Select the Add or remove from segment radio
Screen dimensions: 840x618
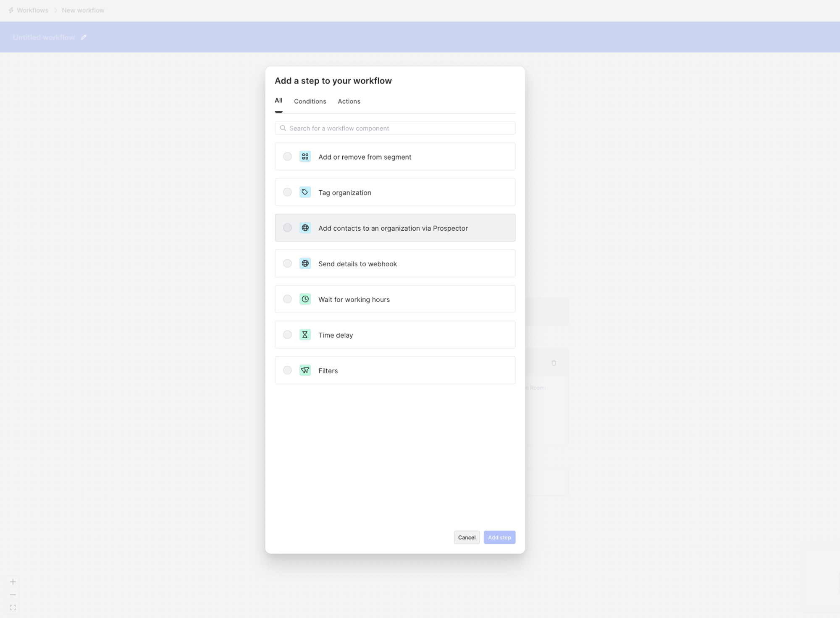click(x=287, y=157)
